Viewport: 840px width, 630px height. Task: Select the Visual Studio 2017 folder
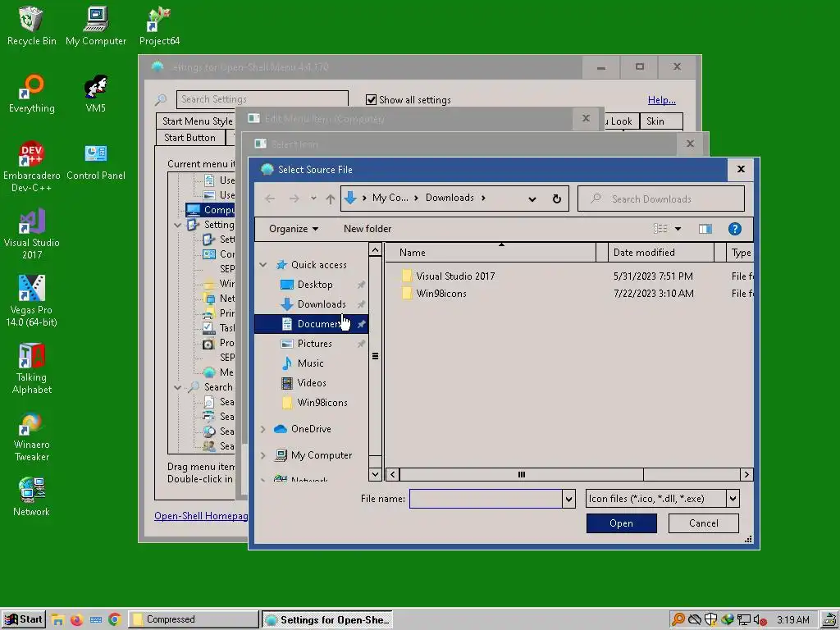(x=455, y=276)
